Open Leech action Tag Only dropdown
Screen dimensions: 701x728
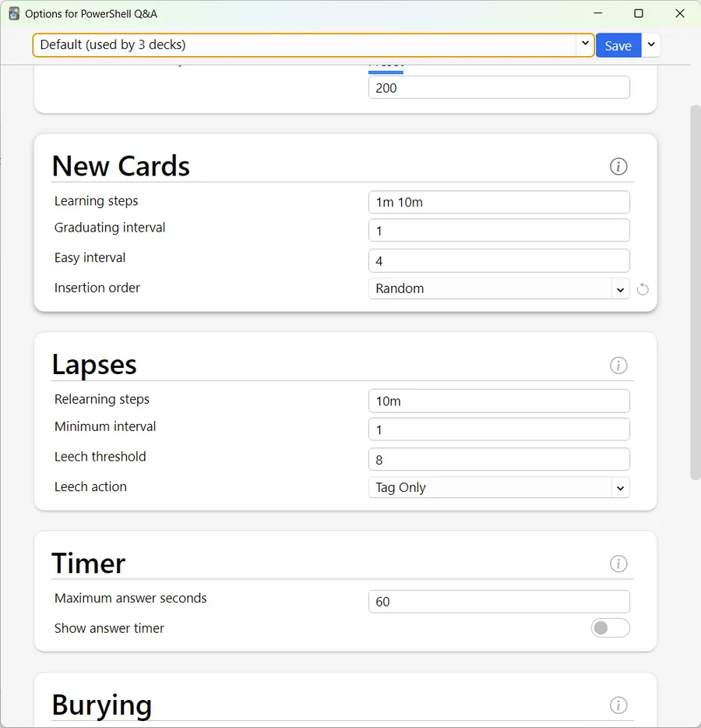tap(498, 487)
